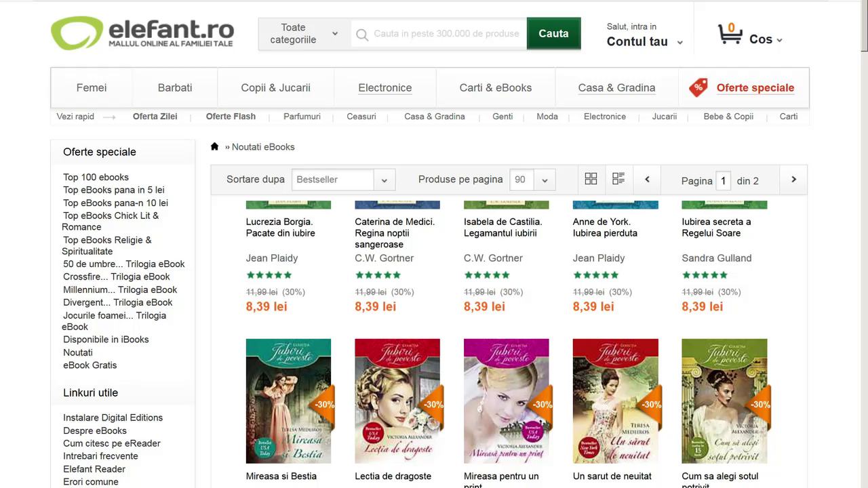Image resolution: width=868 pixels, height=488 pixels.
Task: Open the shopping cart icon
Action: 730,35
